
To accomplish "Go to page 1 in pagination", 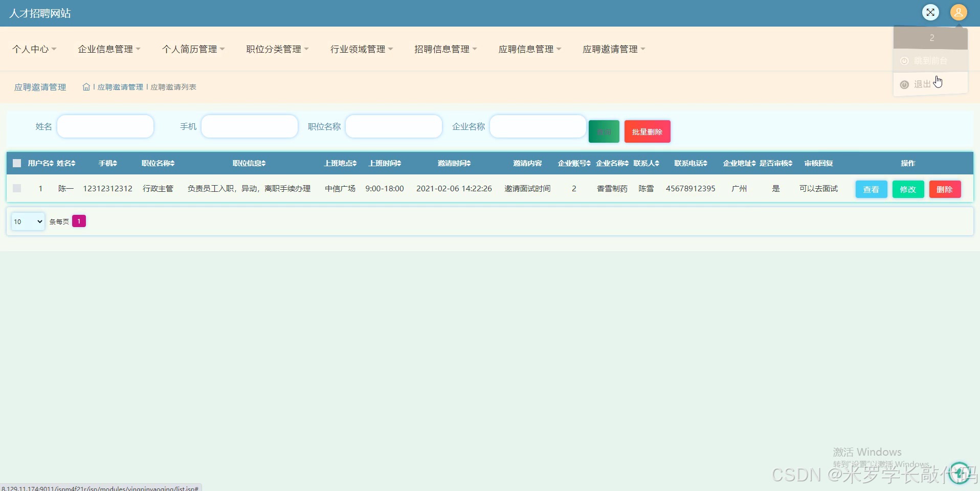I will pyautogui.click(x=79, y=221).
